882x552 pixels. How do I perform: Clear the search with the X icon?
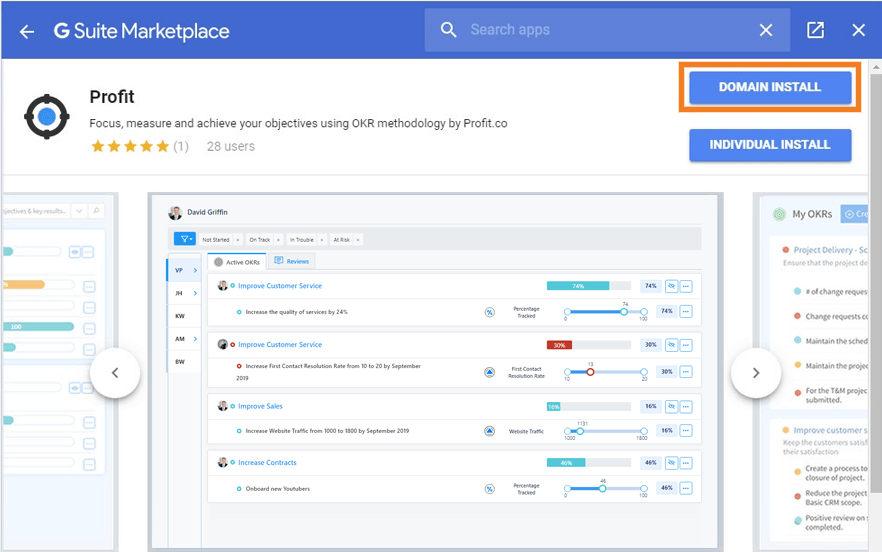click(766, 30)
